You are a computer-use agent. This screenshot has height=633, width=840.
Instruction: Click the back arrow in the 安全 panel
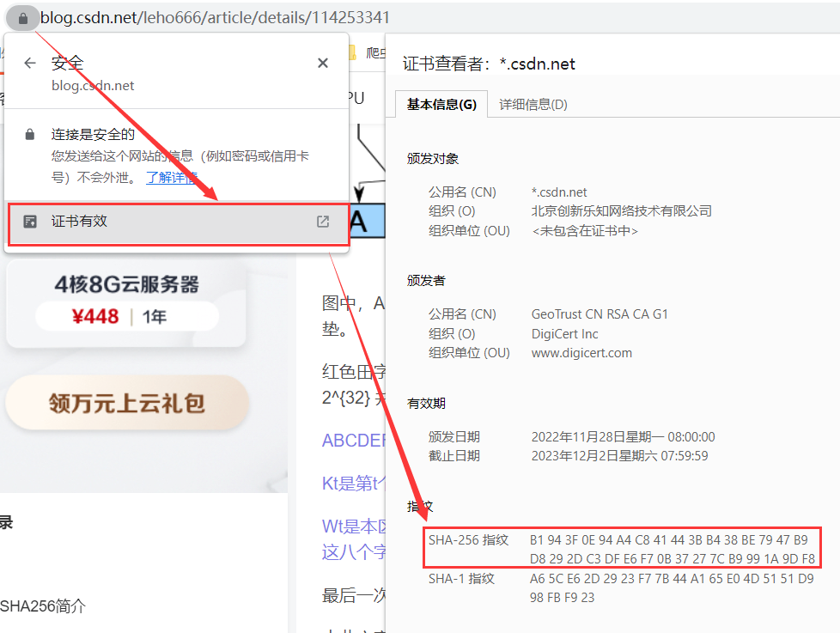click(x=28, y=63)
